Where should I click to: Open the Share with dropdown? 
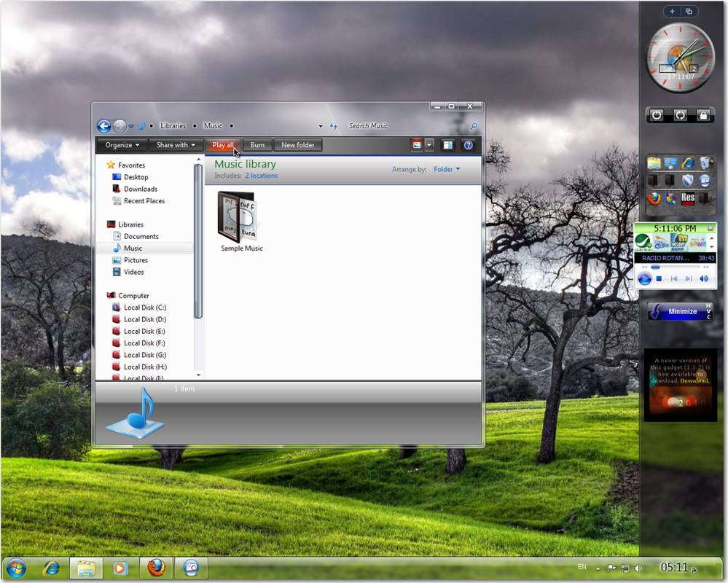[175, 144]
